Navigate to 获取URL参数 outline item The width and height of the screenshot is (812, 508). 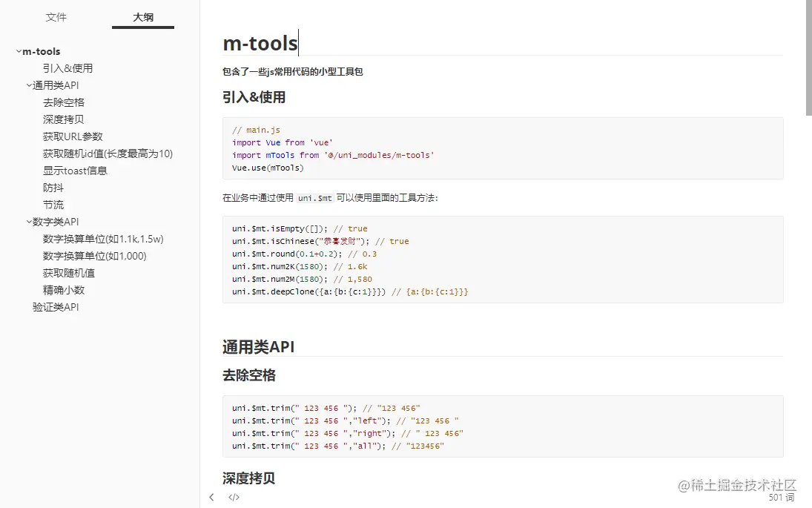(x=73, y=136)
